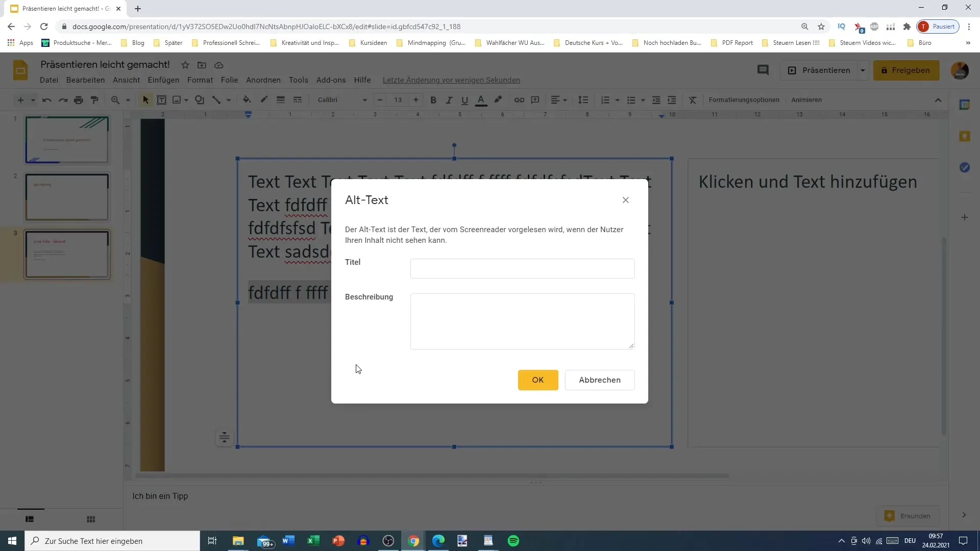
Task: Select the paint format tool
Action: [x=94, y=100]
